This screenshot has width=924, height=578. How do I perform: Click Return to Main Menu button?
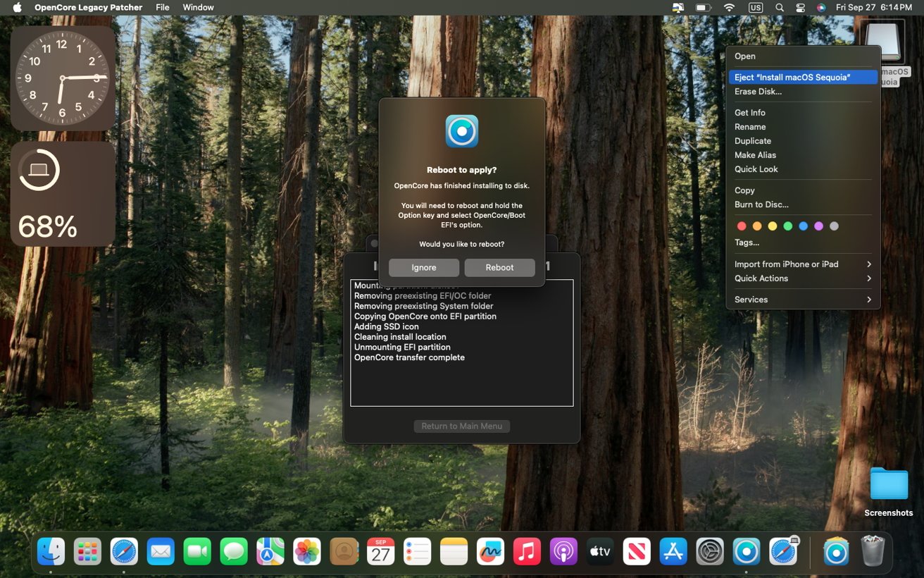point(462,426)
